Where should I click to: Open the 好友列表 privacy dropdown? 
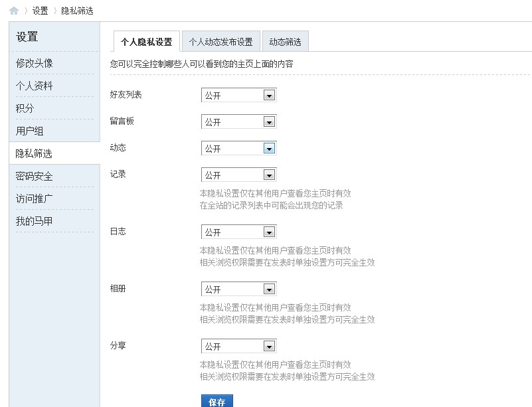238,96
